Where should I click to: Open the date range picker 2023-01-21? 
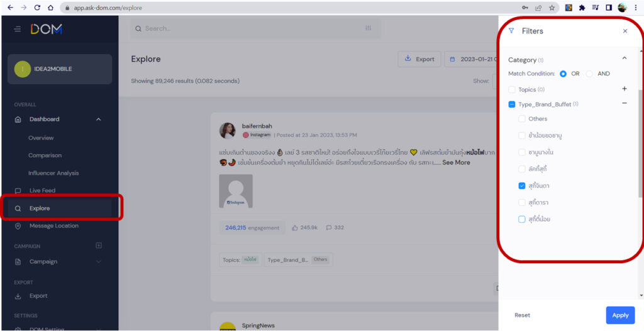[472, 59]
